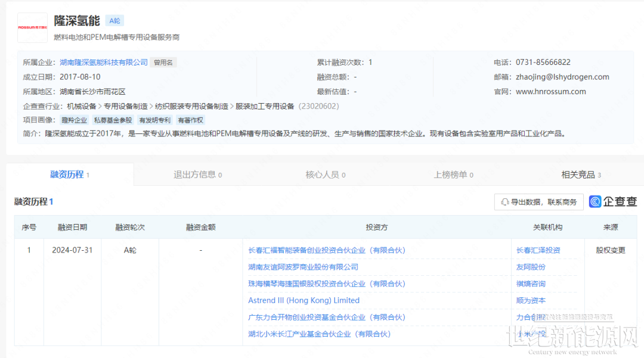
Task: Select the 瞪羚企业 profile tag
Action: point(75,120)
